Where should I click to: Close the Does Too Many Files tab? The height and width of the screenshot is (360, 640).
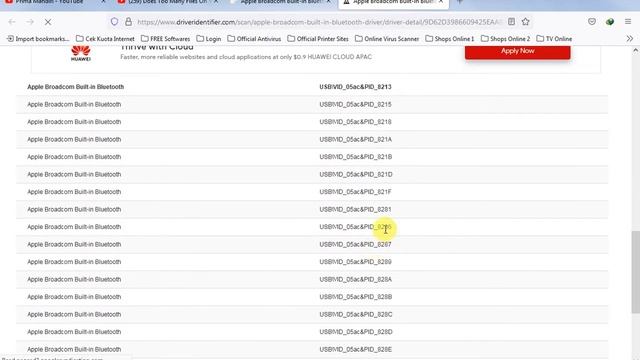(216, 2)
